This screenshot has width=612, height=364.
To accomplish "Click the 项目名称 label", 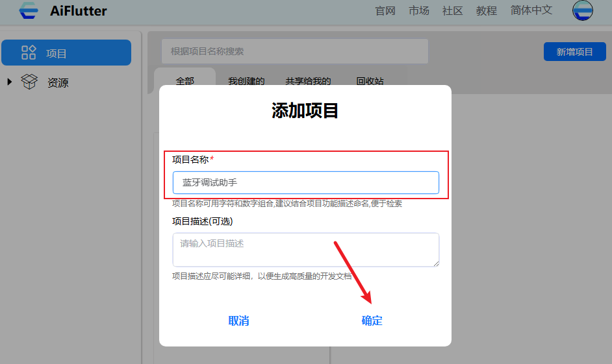I will tap(190, 160).
